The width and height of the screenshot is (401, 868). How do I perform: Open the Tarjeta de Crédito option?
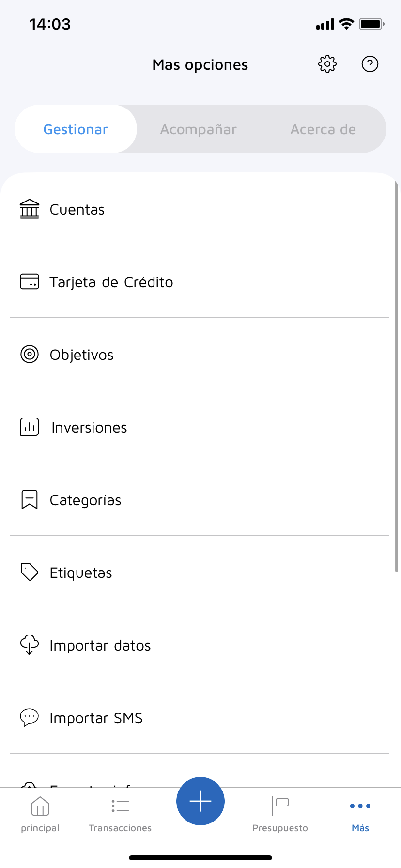pos(111,282)
